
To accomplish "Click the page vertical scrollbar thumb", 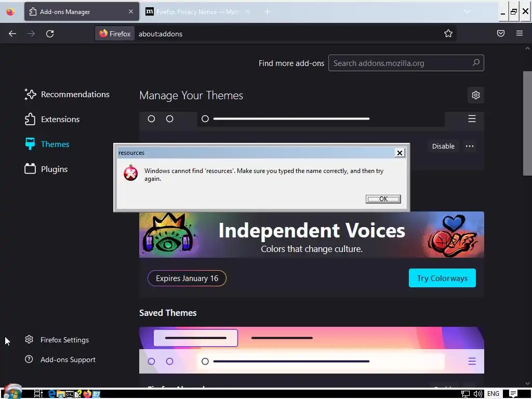I will click(x=527, y=124).
